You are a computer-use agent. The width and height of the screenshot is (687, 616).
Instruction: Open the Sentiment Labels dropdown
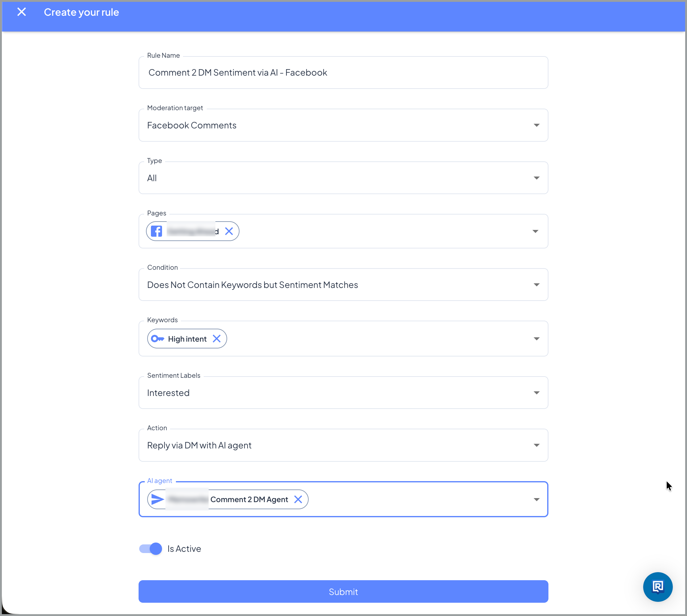coord(343,393)
